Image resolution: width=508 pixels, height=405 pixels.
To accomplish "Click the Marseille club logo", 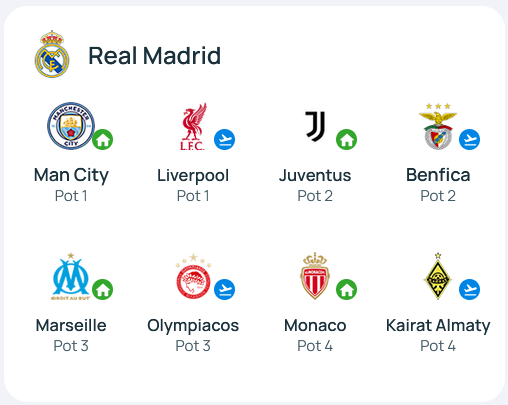I will point(71,276).
